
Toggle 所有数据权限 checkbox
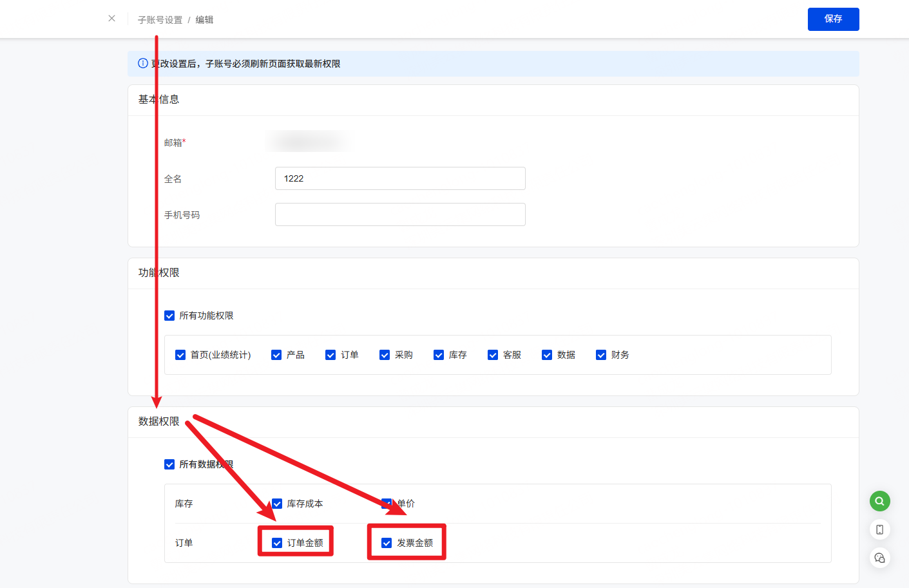point(169,464)
